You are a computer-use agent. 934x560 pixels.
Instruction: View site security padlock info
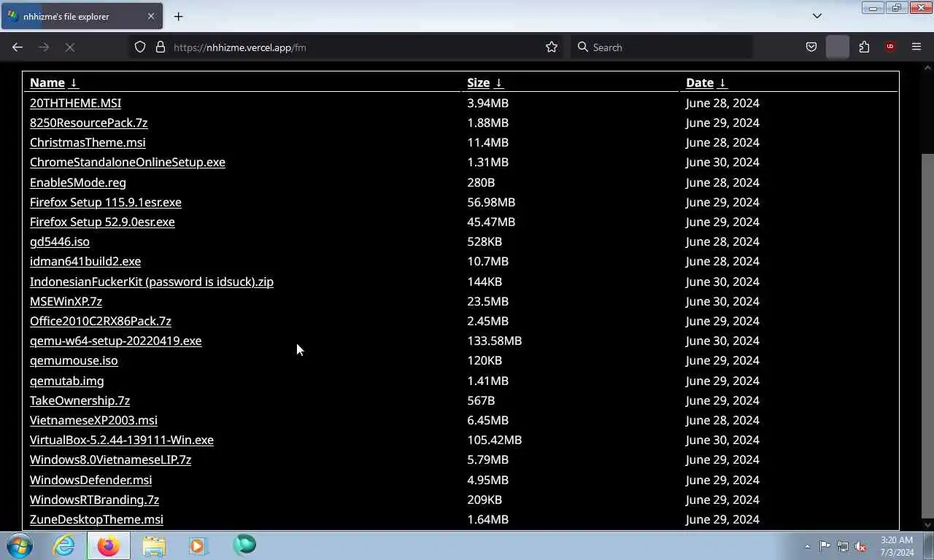tap(160, 47)
